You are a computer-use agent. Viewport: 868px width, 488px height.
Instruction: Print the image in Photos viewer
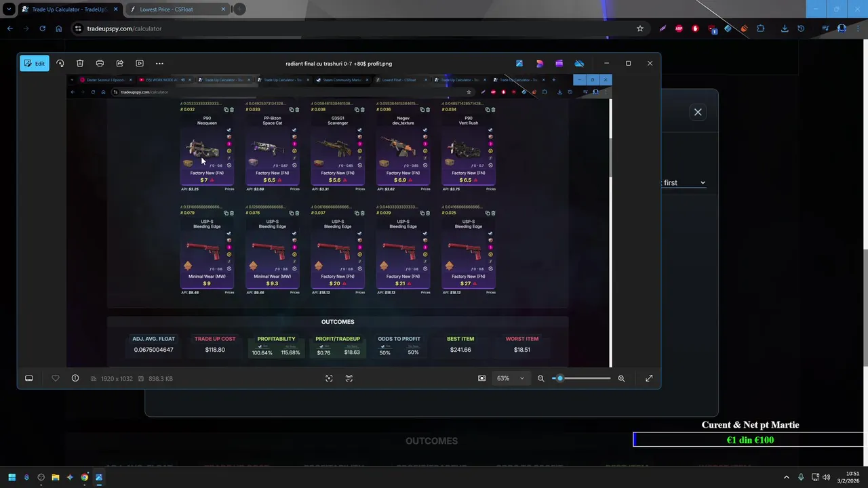100,64
